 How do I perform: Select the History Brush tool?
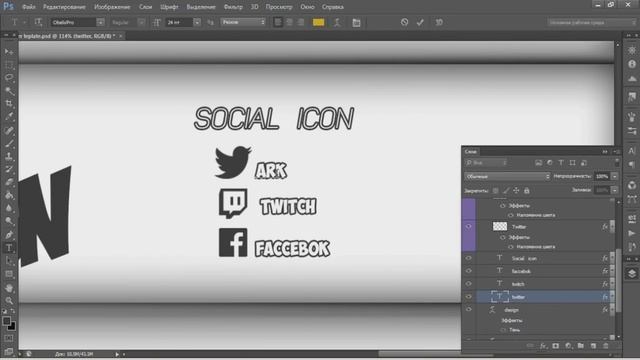pyautogui.click(x=9, y=169)
